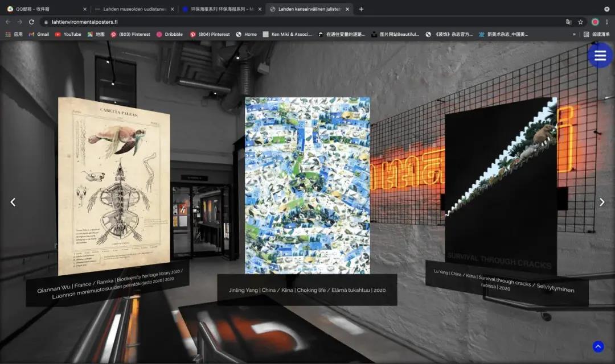
Task: Go to next poster with right arrow
Action: 602,202
